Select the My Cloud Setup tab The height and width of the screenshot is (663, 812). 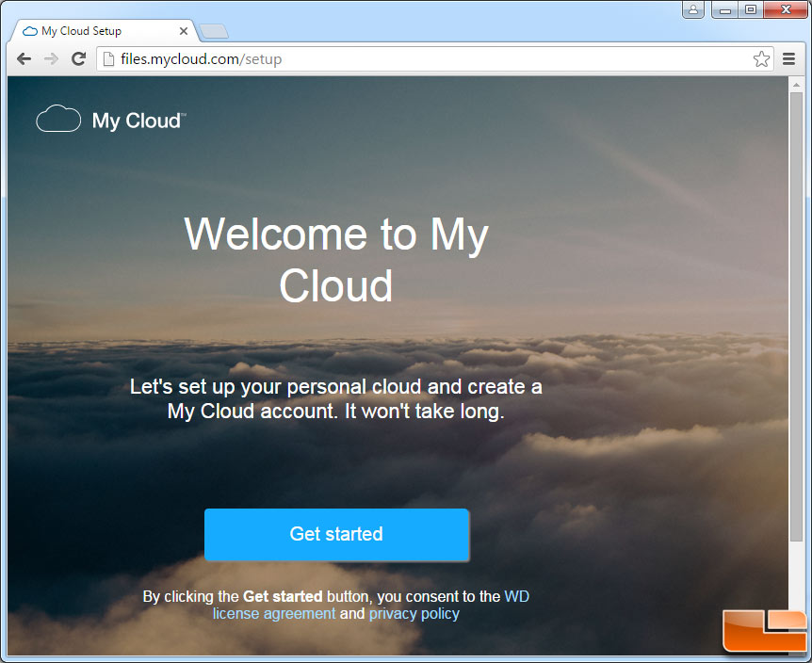104,31
